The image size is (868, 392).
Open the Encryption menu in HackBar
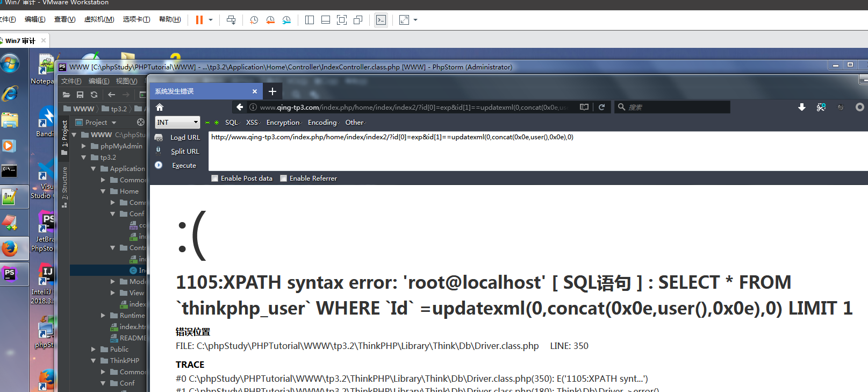(x=284, y=123)
